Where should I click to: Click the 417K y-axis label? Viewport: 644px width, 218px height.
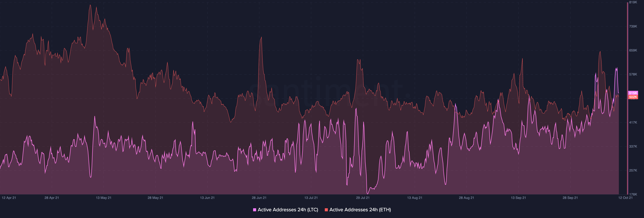click(x=633, y=123)
